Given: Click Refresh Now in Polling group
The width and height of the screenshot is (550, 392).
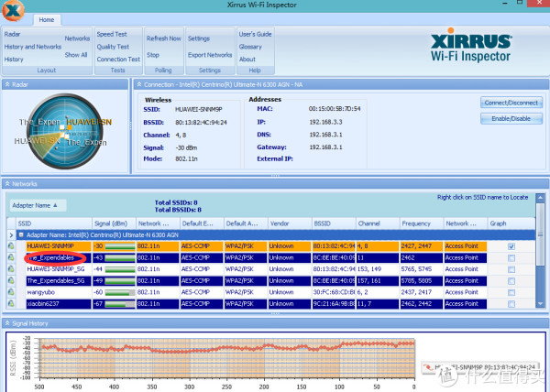Looking at the screenshot, I should point(163,38).
